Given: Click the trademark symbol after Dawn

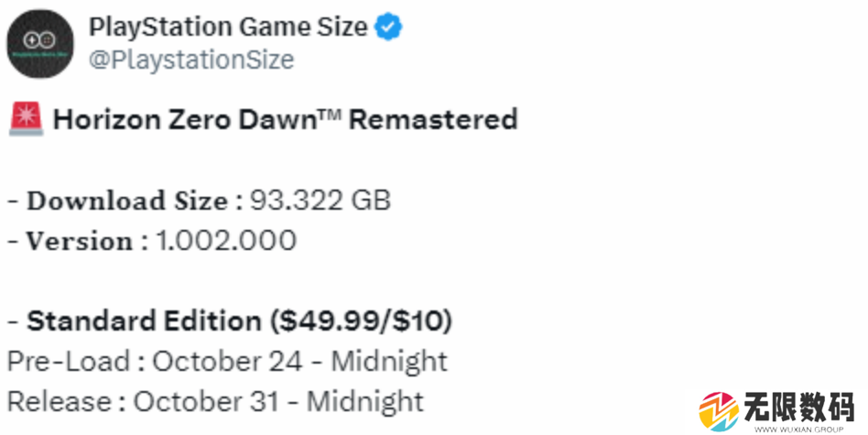Looking at the screenshot, I should 329,113.
